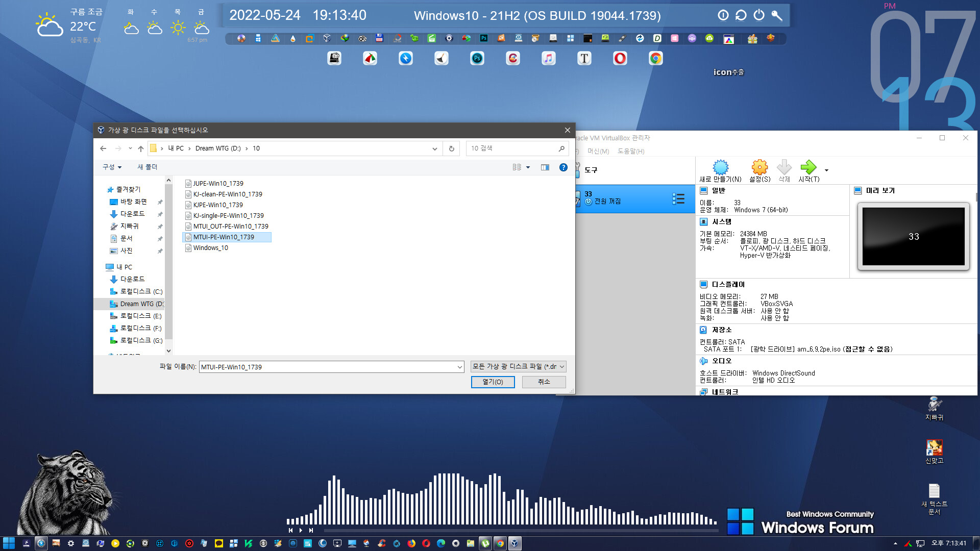Select file JUPE-Win10_1739

click(218, 183)
